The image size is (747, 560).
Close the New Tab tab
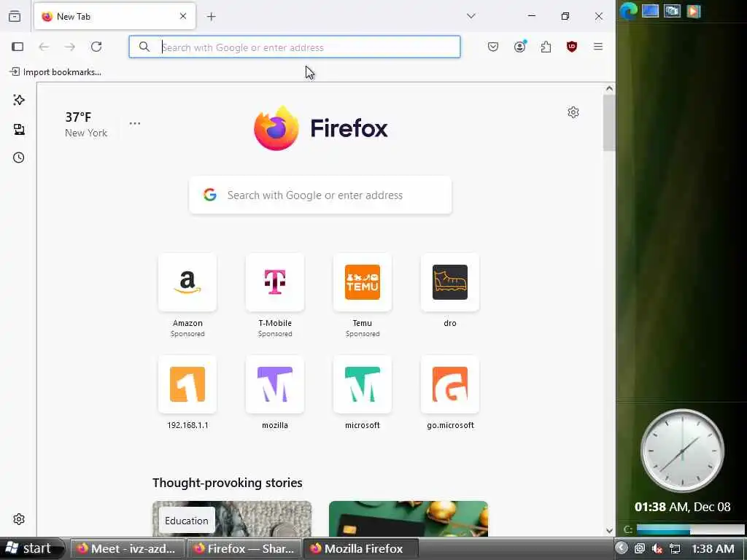pyautogui.click(x=183, y=16)
